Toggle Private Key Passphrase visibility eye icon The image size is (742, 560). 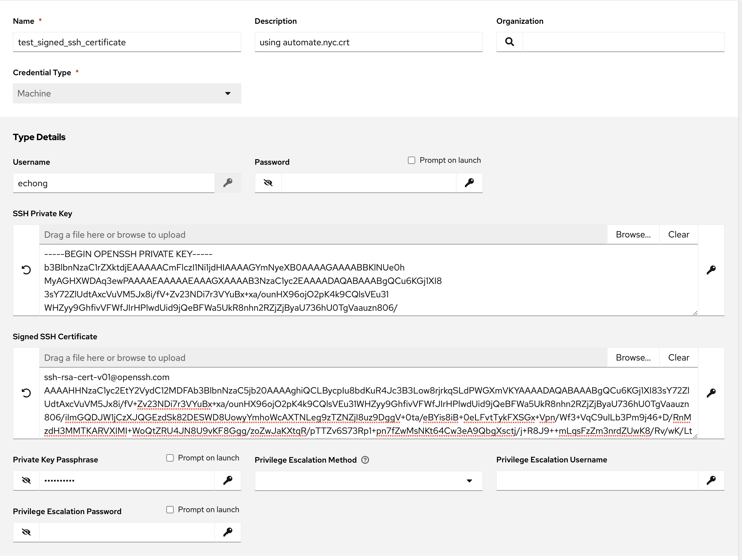coord(27,480)
